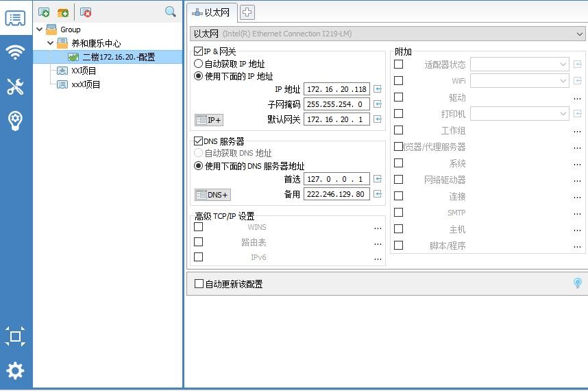The height and width of the screenshot is (391, 588).
Task: Select 自动获取 IP 地址 radio button
Action: coord(199,64)
